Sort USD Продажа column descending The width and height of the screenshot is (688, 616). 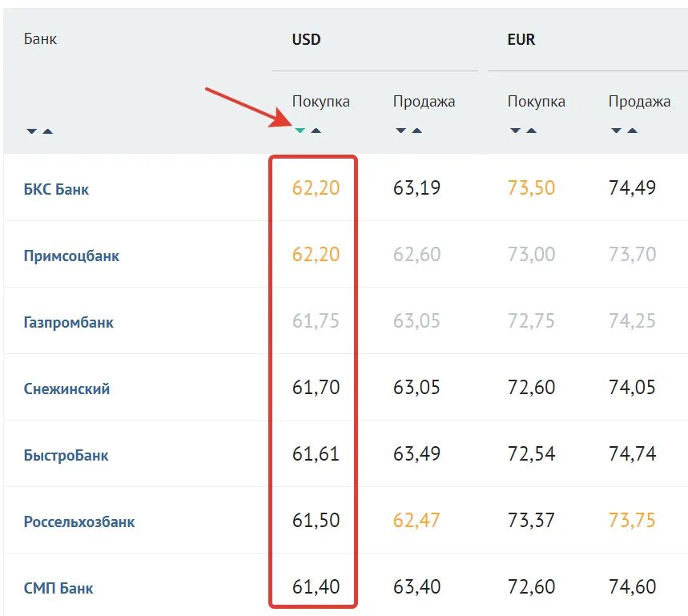tap(400, 131)
